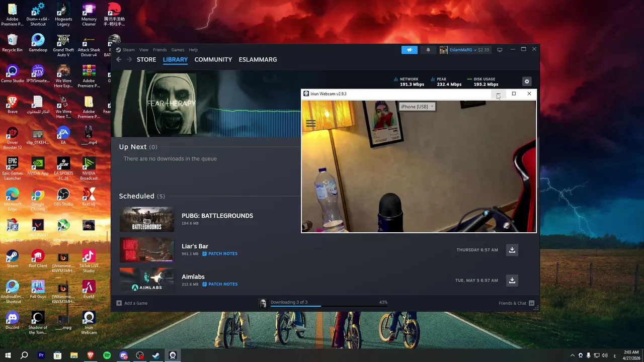Switch to the COMMUNITY tab
Viewport: 644px width, 362px height.
point(213,59)
